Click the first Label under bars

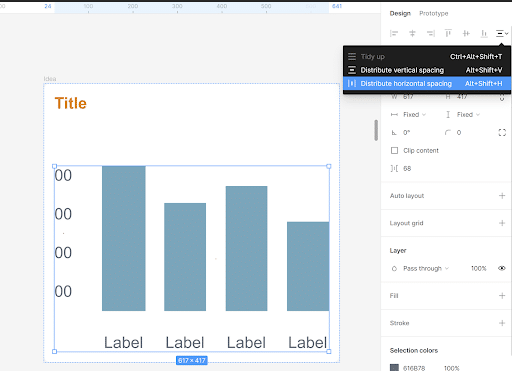[x=123, y=343]
